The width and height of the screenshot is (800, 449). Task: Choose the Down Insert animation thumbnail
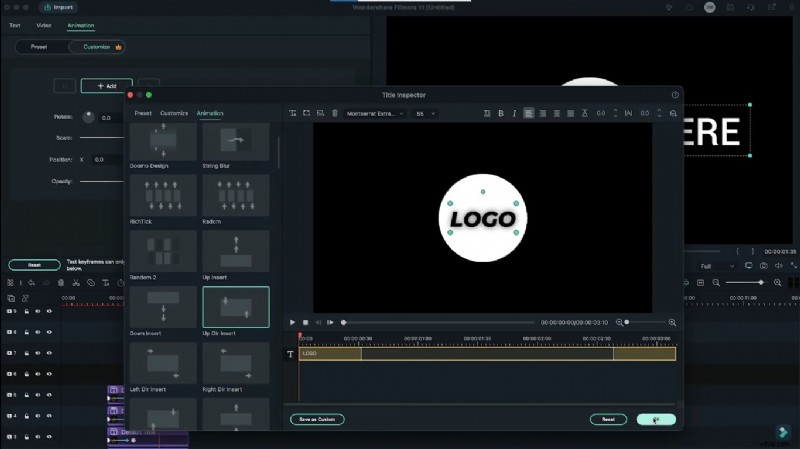163,307
